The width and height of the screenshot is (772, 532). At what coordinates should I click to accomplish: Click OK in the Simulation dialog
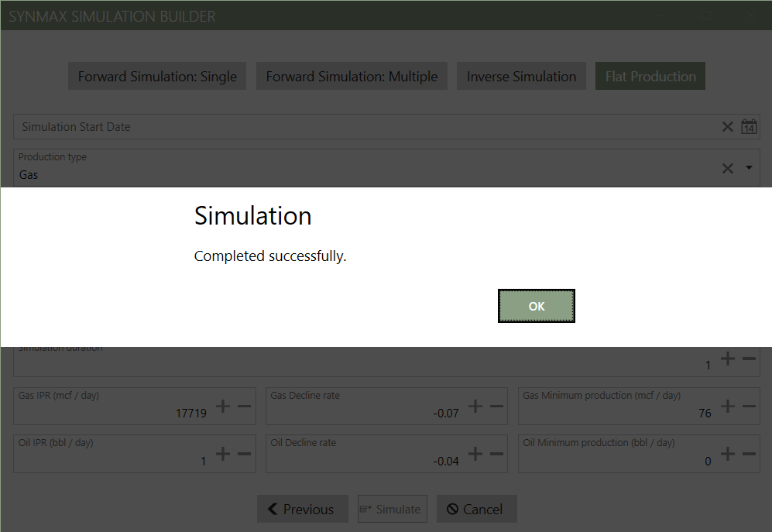click(536, 306)
